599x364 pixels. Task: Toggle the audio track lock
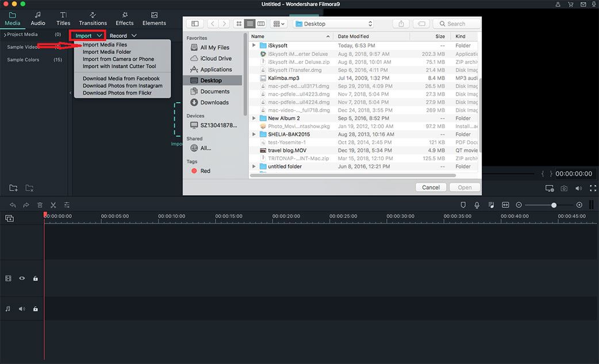coord(35,309)
